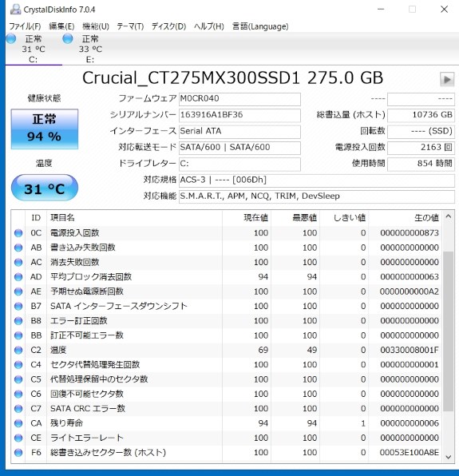Click the status icon of row B7 SATA インターフェースダウンシフト
The height and width of the screenshot is (476, 459).
click(x=18, y=307)
